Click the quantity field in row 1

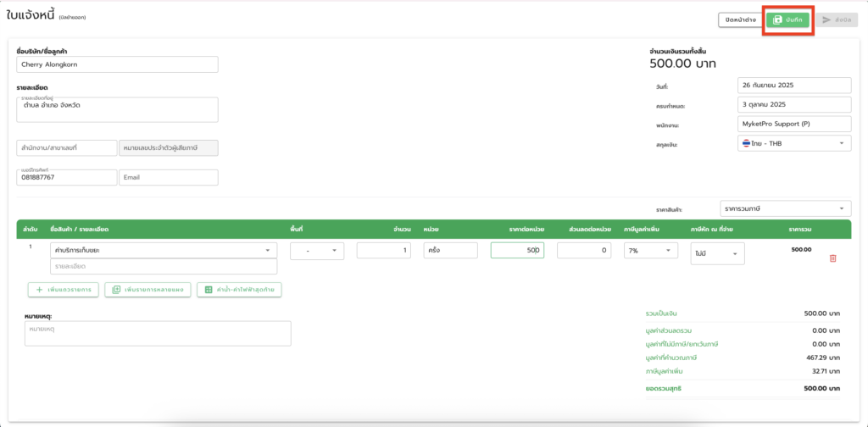tap(384, 251)
